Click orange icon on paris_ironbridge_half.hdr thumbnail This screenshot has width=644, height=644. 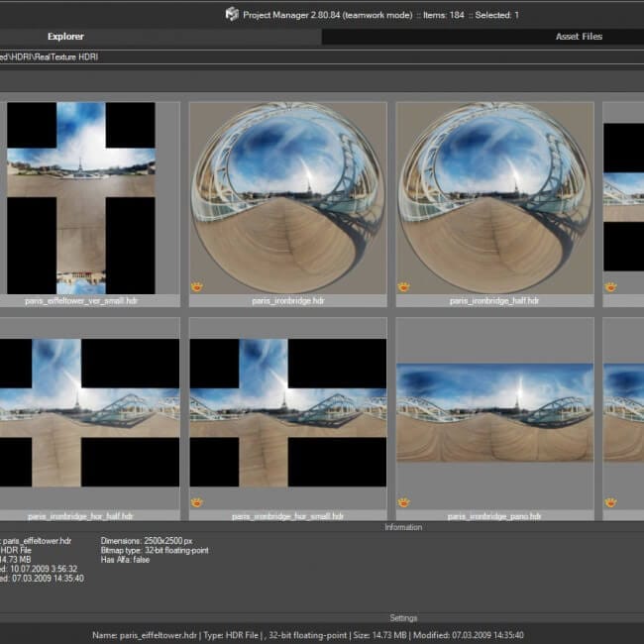click(403, 286)
